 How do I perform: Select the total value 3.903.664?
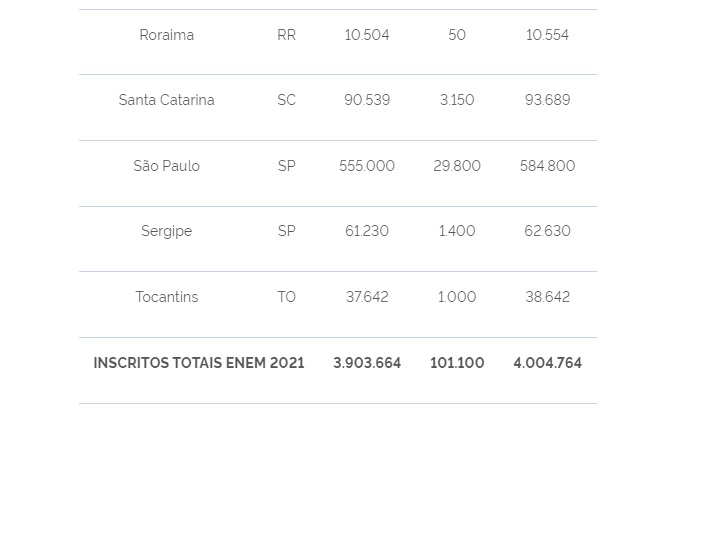pos(367,363)
